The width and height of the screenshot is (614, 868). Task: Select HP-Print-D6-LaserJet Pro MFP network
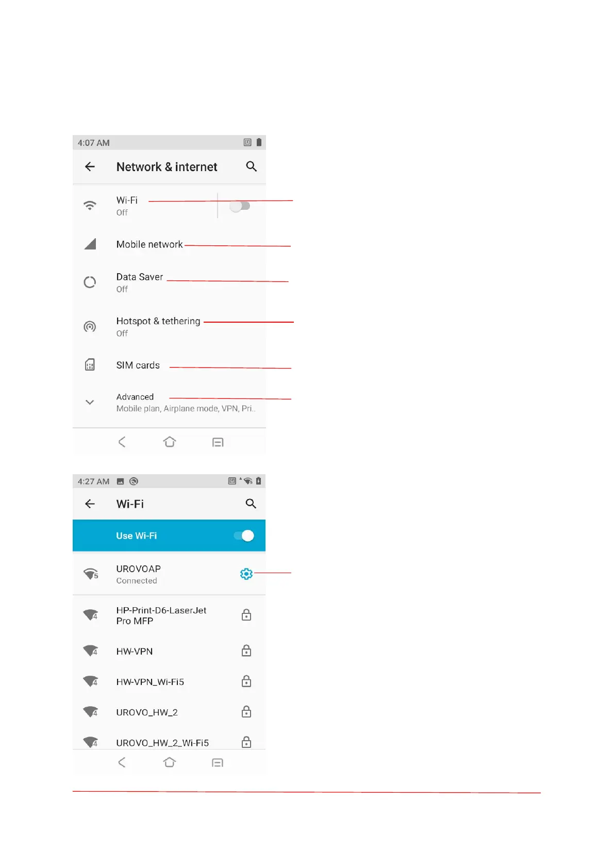click(x=161, y=615)
